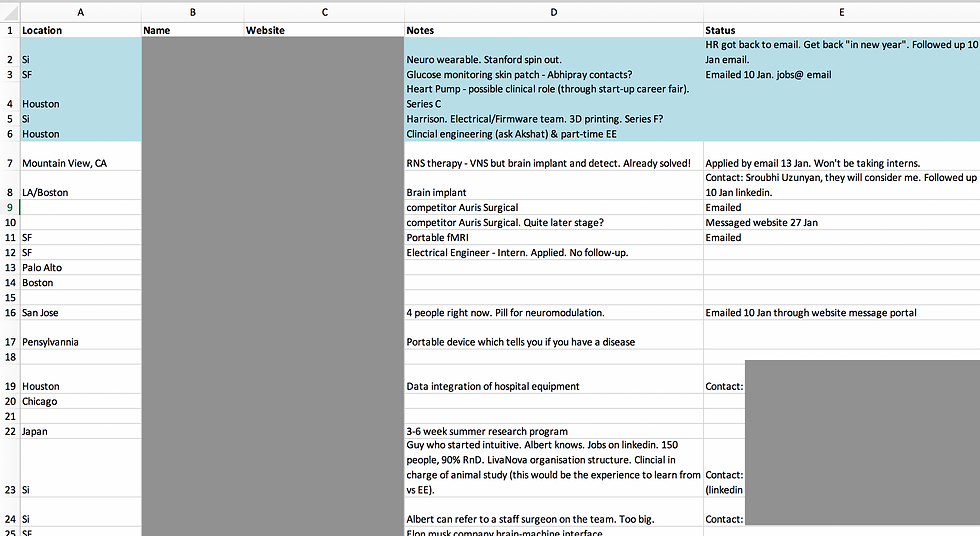
Task: Select 'Albert can refer to a staff surgeon' cell
Action: 554,512
